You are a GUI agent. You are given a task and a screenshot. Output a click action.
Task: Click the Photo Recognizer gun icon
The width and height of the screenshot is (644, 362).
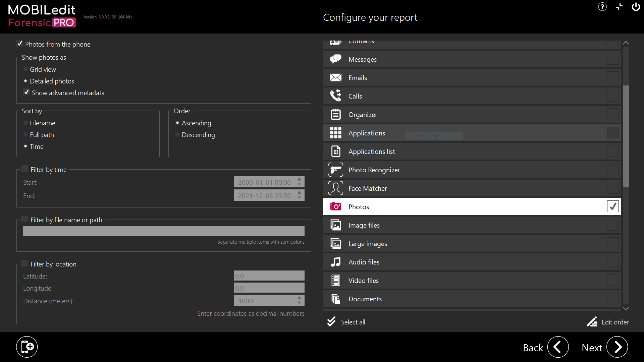coord(335,170)
